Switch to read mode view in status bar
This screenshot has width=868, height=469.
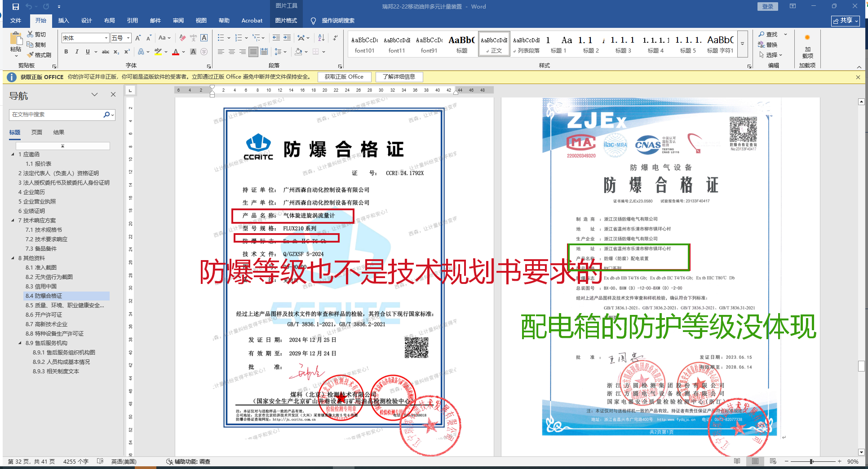(737, 461)
